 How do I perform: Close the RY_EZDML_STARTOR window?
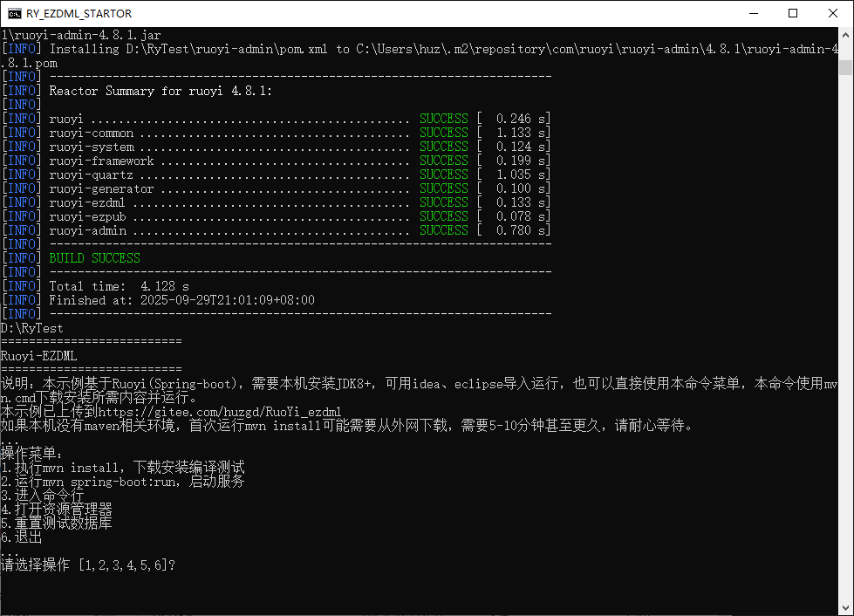tap(833, 13)
